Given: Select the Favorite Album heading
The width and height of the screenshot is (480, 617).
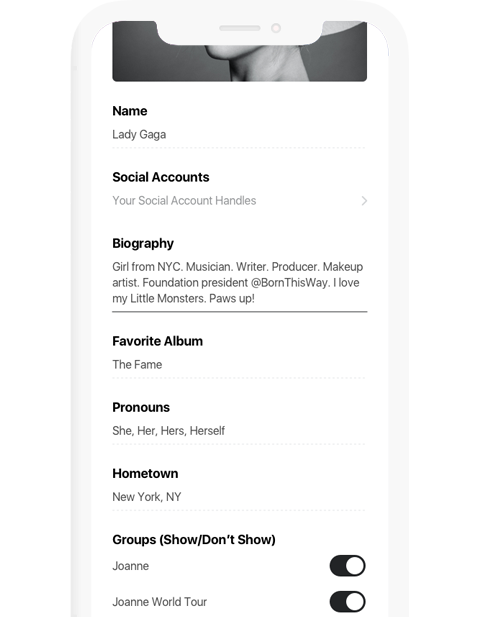Looking at the screenshot, I should pyautogui.click(x=157, y=341).
